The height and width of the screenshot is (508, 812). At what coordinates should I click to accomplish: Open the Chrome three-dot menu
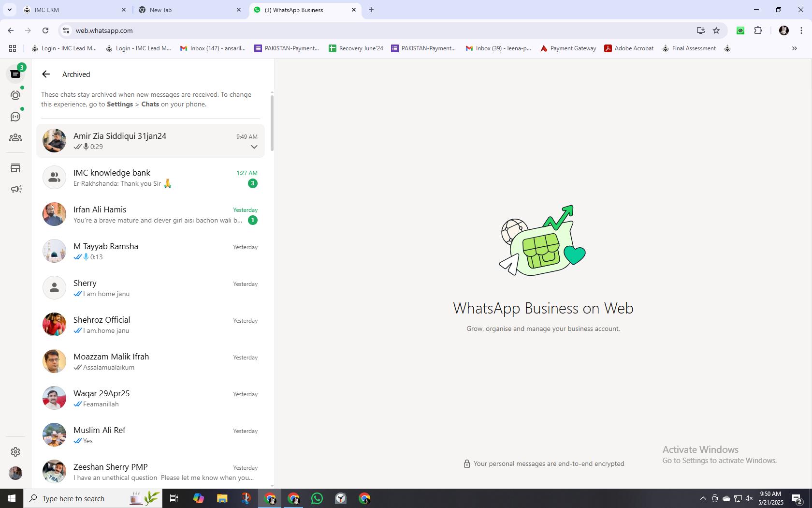(801, 30)
